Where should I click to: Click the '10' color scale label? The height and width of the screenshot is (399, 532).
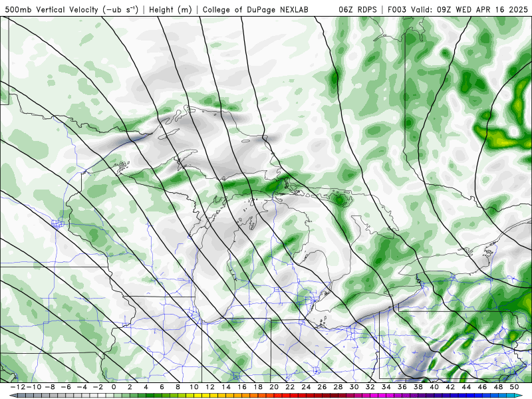[x=194, y=387]
